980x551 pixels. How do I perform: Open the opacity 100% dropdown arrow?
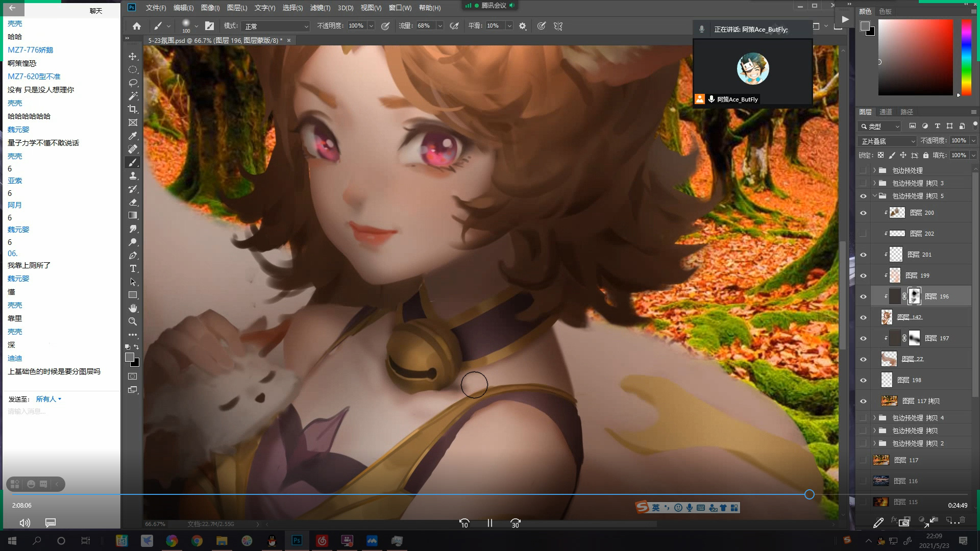tap(371, 26)
